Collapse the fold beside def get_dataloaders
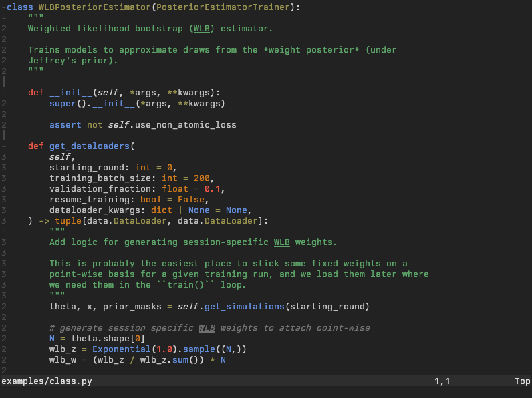The height and width of the screenshot is (398, 532). pos(3,146)
